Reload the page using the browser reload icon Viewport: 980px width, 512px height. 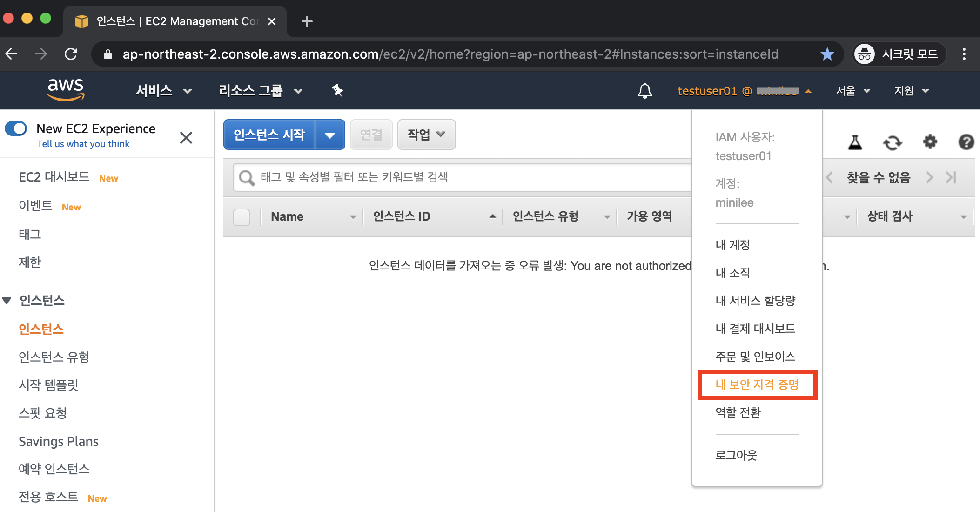coord(71,54)
